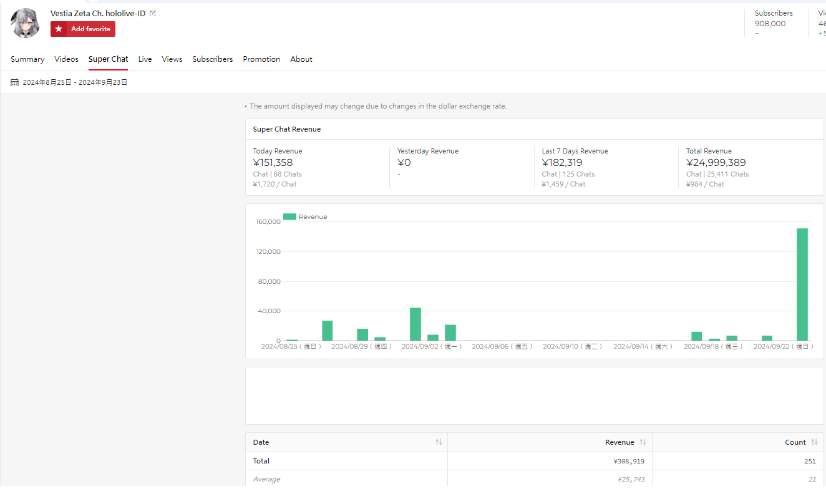Open external link icon beside channel name
826x504 pixels.
pyautogui.click(x=153, y=14)
